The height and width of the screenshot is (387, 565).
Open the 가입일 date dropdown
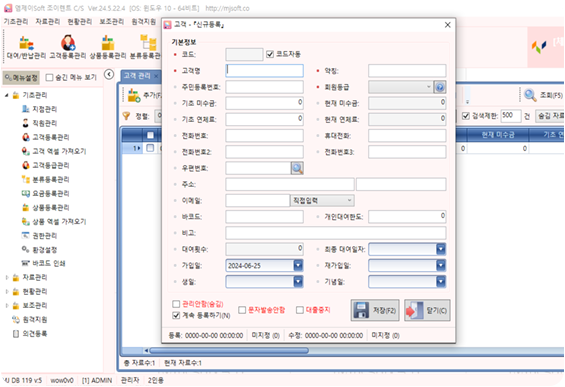point(298,266)
